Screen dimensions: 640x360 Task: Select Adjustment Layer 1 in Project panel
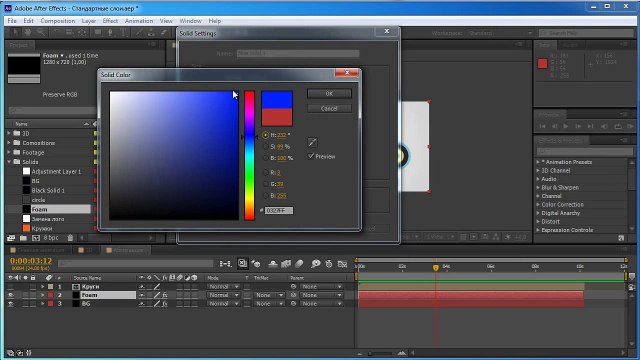point(56,171)
